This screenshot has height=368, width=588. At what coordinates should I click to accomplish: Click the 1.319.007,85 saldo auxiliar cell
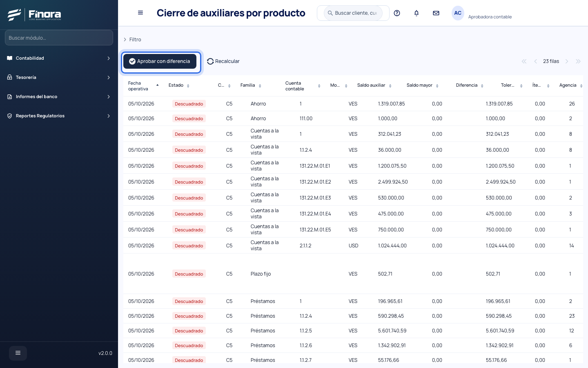[392, 104]
